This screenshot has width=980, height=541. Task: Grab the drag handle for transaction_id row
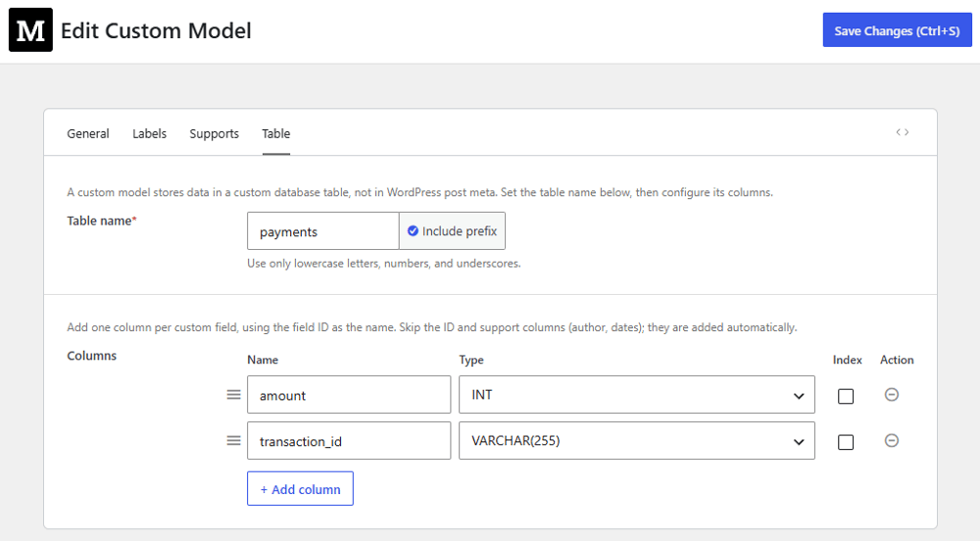point(234,441)
